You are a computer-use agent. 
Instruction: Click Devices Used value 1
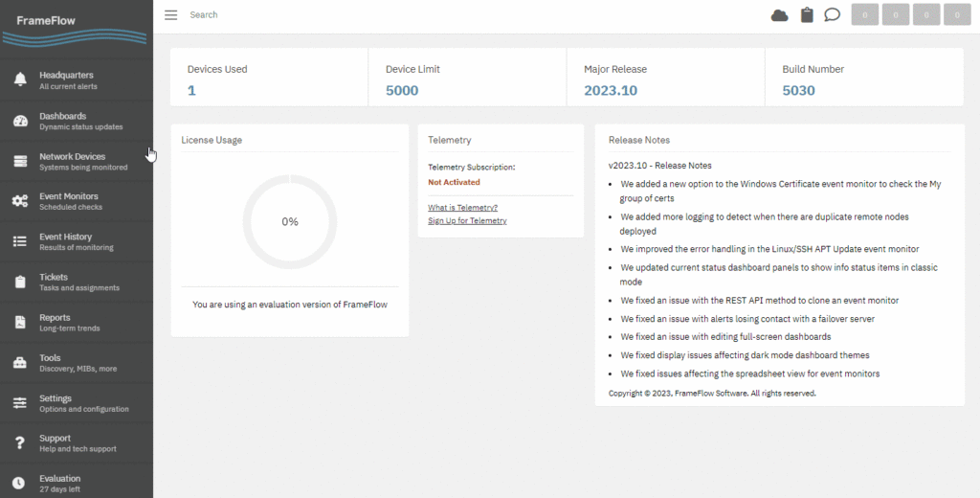tap(191, 91)
